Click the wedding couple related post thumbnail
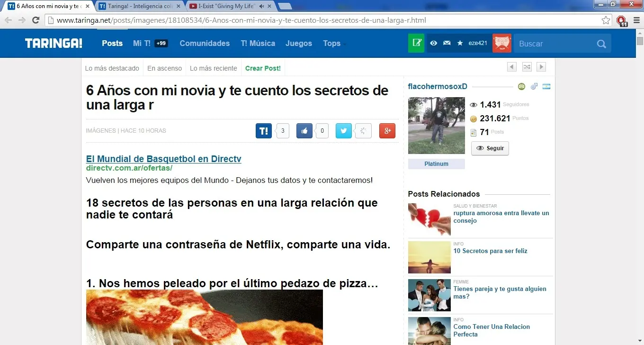The height and width of the screenshot is (345, 644). [429, 295]
